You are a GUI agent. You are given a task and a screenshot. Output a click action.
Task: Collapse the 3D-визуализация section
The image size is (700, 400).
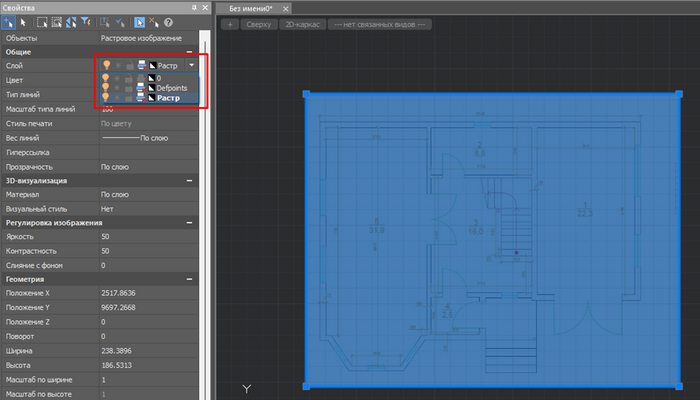click(190, 180)
